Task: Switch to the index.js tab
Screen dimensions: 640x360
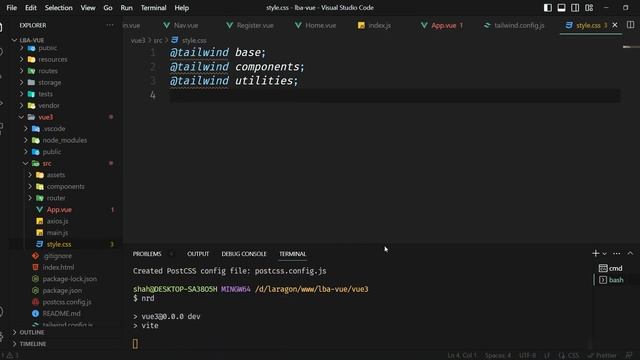Action: coord(375,25)
